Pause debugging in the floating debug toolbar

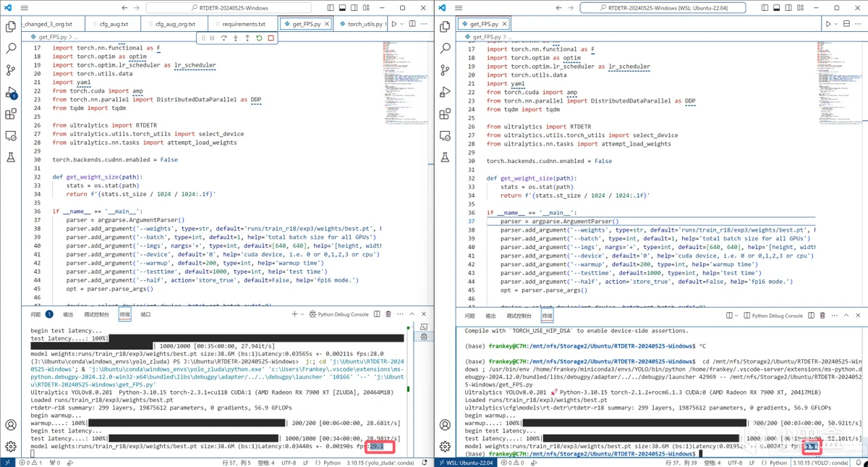pos(212,38)
